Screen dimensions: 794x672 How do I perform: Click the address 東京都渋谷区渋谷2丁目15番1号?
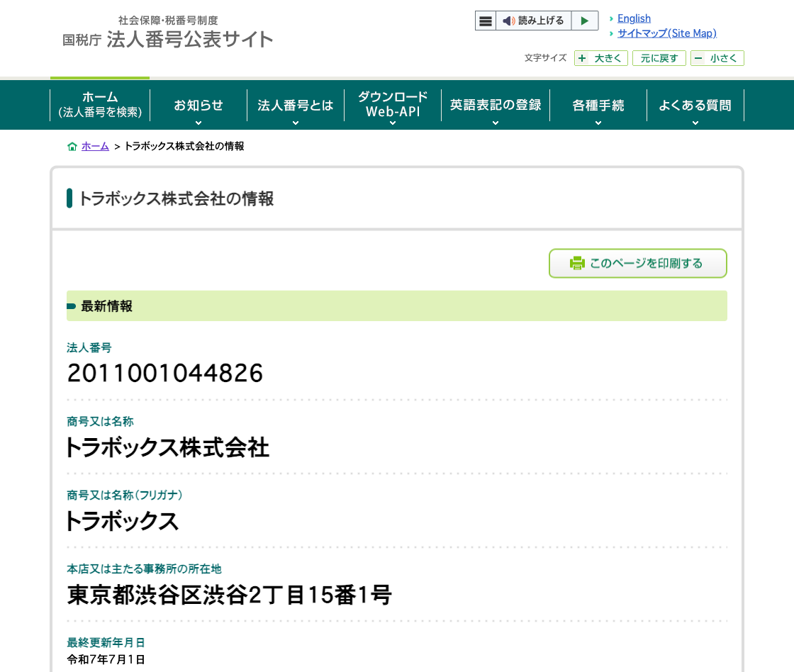pyautogui.click(x=230, y=595)
